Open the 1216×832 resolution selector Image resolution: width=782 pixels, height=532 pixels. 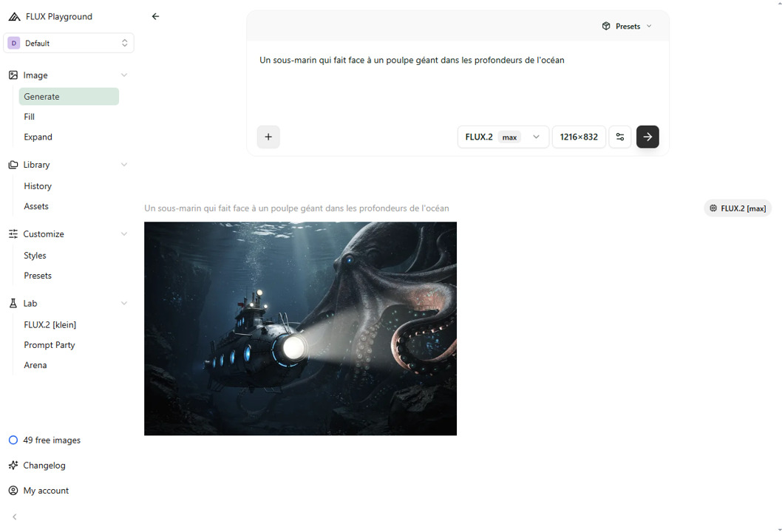click(579, 137)
